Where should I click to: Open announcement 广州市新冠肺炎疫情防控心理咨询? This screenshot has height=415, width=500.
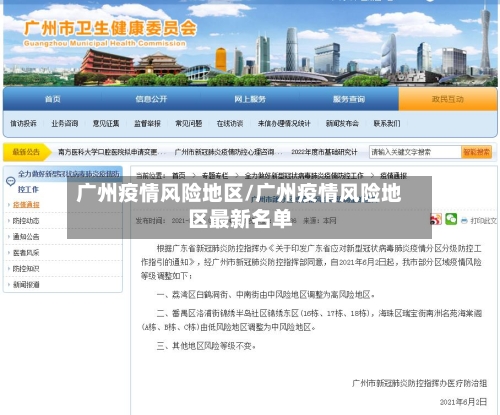click(x=228, y=152)
